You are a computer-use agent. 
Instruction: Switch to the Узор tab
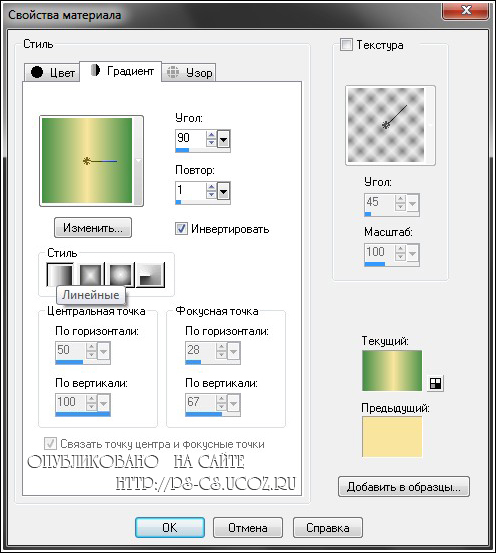tap(189, 72)
